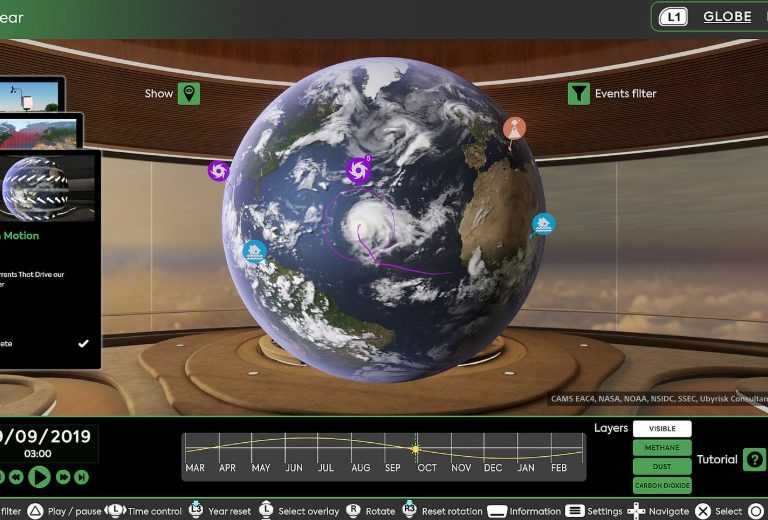The height and width of the screenshot is (520, 768).
Task: Open the Events filter funnel icon
Action: 579,93
